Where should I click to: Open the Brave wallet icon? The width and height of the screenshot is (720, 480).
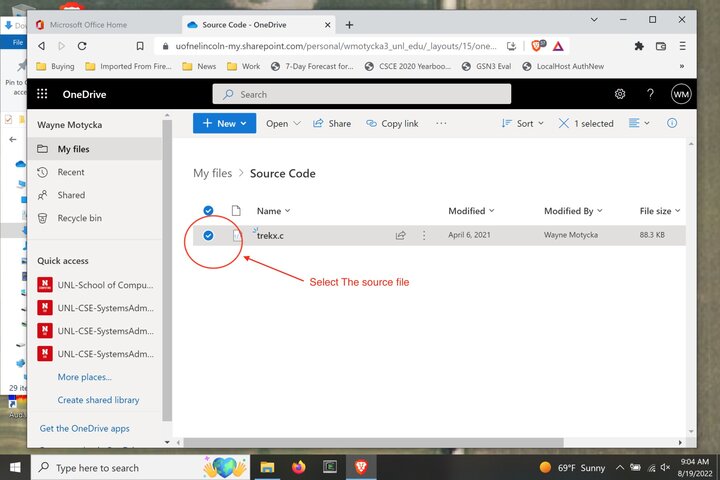tap(661, 46)
